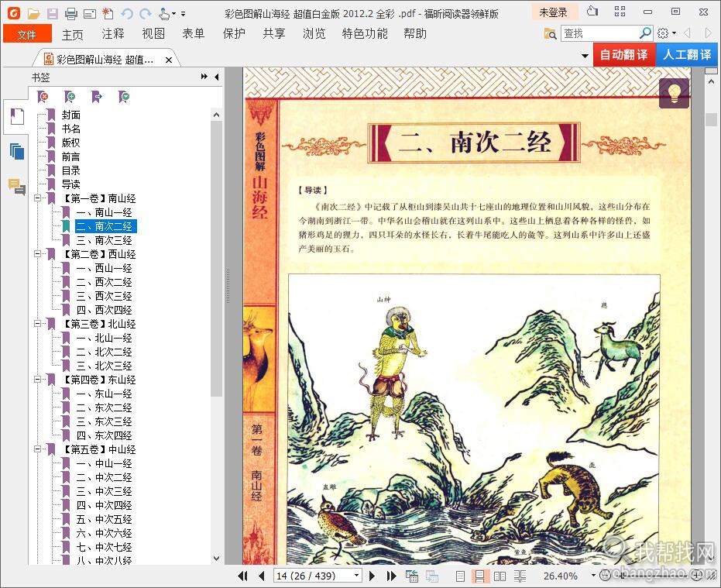The image size is (721, 588).
Task: Click the 未登录 login button
Action: (x=553, y=12)
